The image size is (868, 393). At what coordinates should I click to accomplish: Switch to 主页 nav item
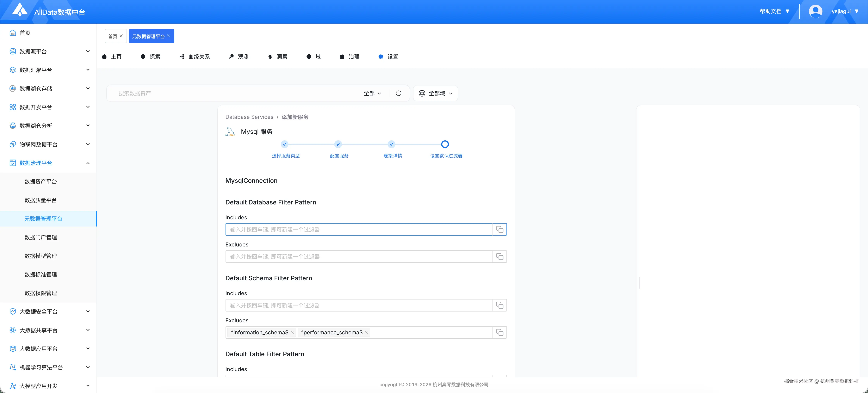(x=112, y=57)
